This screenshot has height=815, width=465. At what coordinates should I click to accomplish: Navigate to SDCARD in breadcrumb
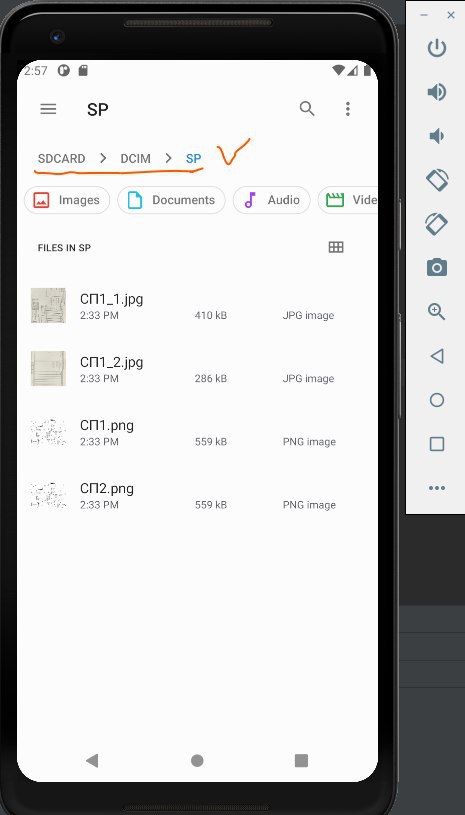click(61, 159)
